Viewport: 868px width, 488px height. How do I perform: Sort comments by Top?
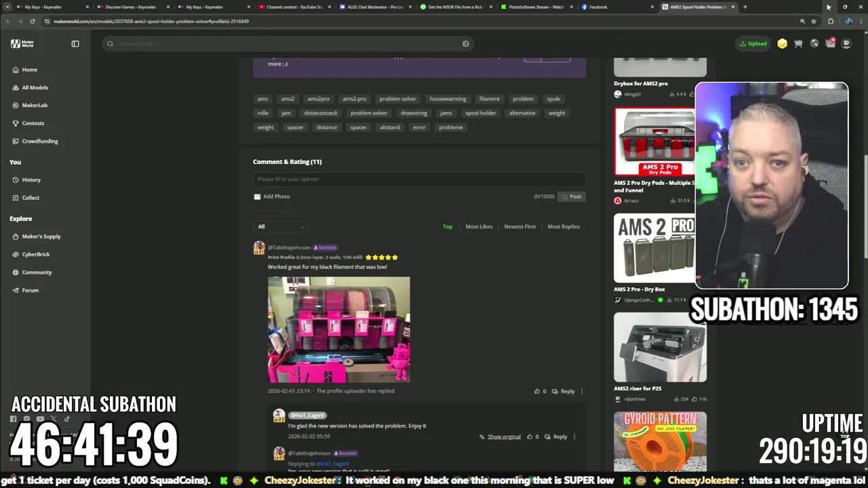448,226
